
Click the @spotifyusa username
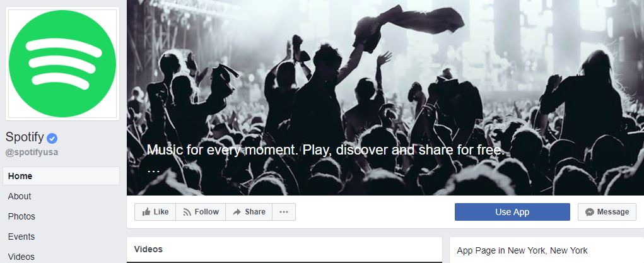point(32,152)
